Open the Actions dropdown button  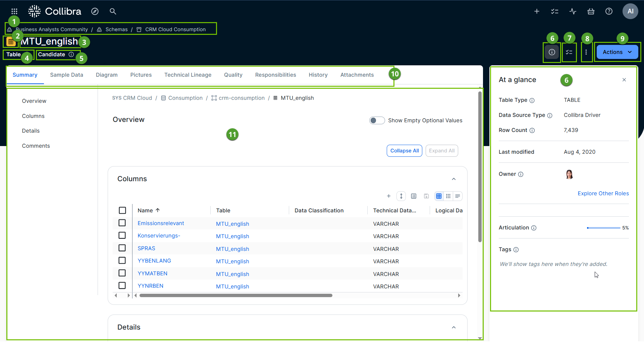pos(617,52)
